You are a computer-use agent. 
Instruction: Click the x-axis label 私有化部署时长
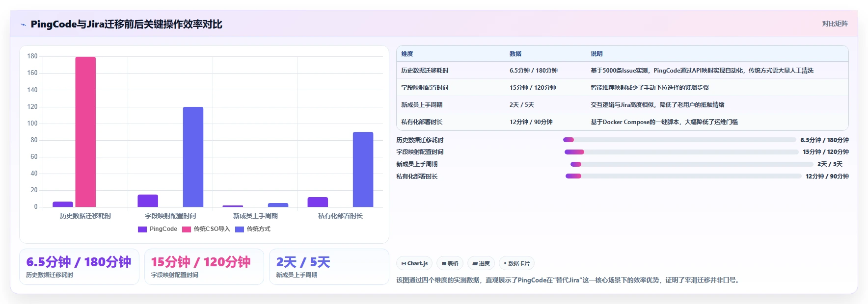(x=340, y=216)
